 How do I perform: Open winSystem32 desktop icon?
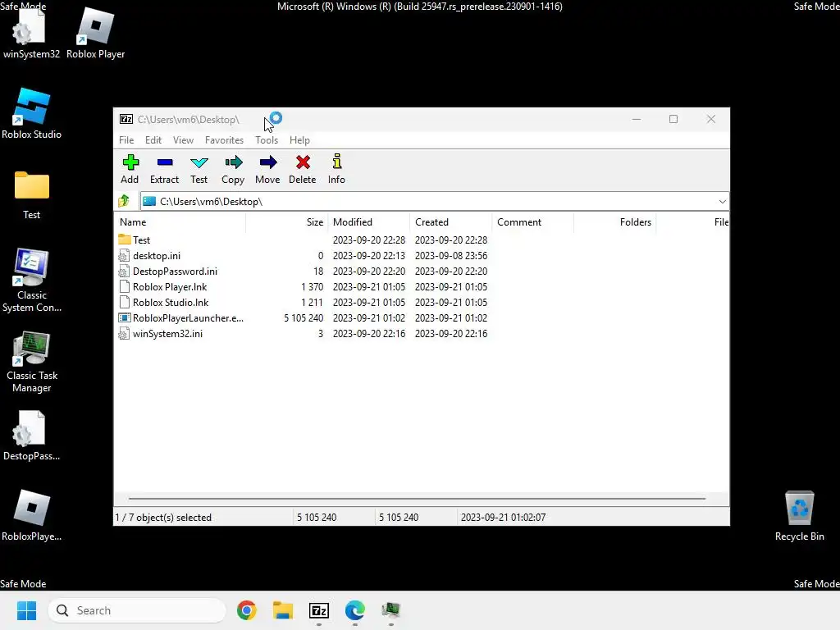click(x=31, y=33)
